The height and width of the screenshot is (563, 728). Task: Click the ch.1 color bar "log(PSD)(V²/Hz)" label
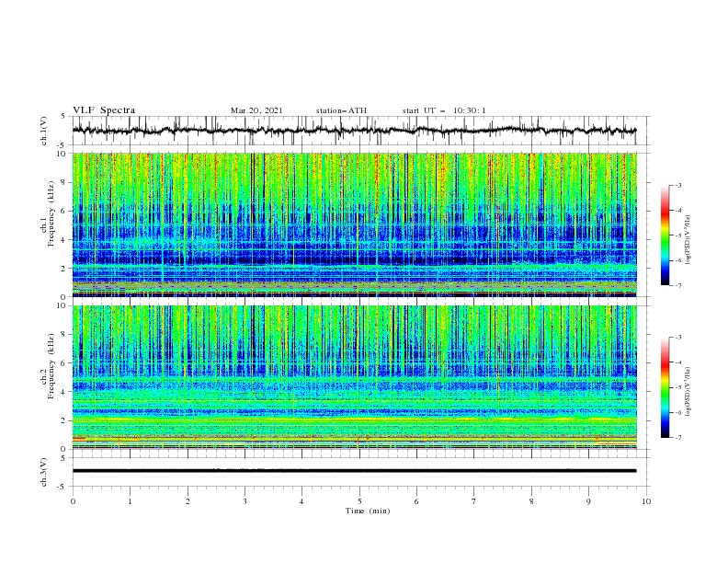tap(688, 240)
